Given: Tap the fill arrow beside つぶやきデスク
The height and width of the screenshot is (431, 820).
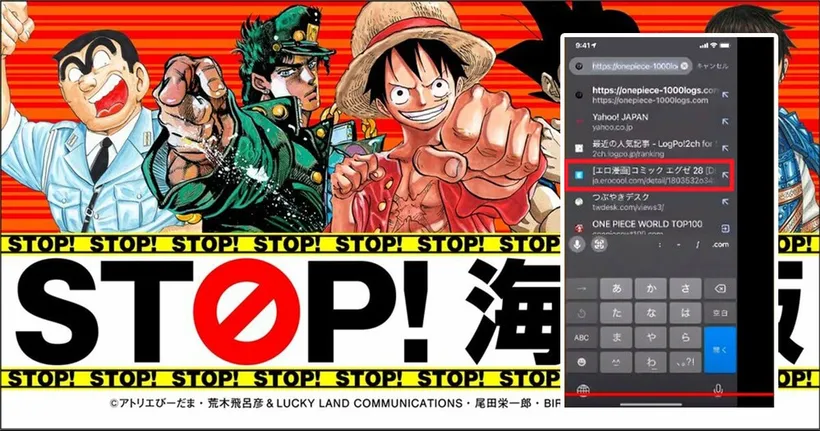Looking at the screenshot, I should tap(725, 201).
